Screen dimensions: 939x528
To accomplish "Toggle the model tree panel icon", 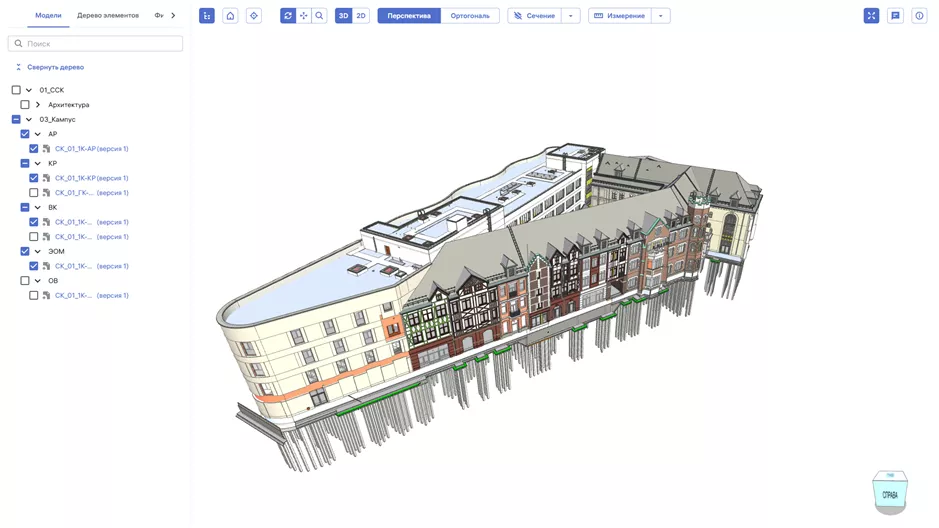I will 207,16.
